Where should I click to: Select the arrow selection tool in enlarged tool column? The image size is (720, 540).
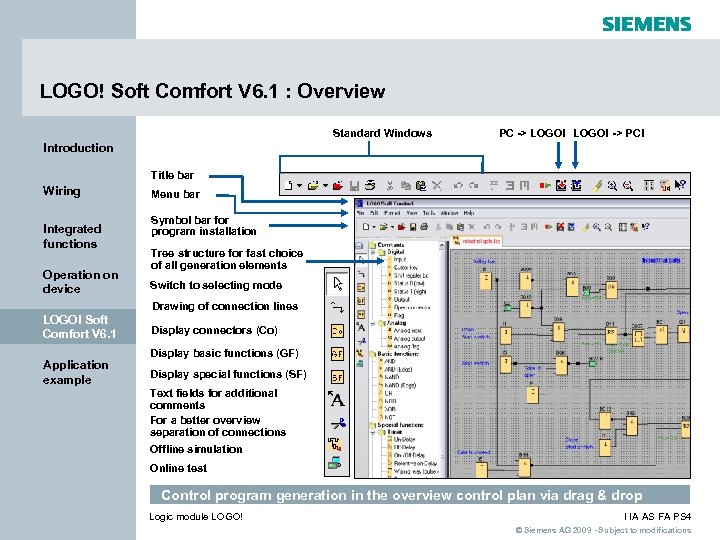click(x=338, y=283)
